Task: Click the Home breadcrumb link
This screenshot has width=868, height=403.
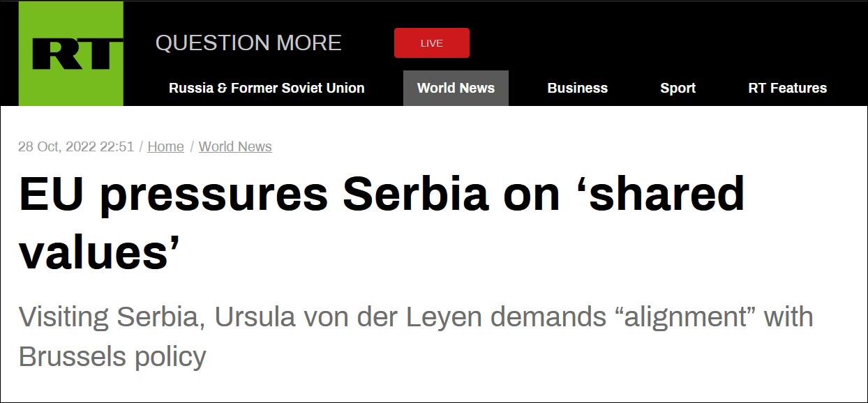Action: coord(166,146)
